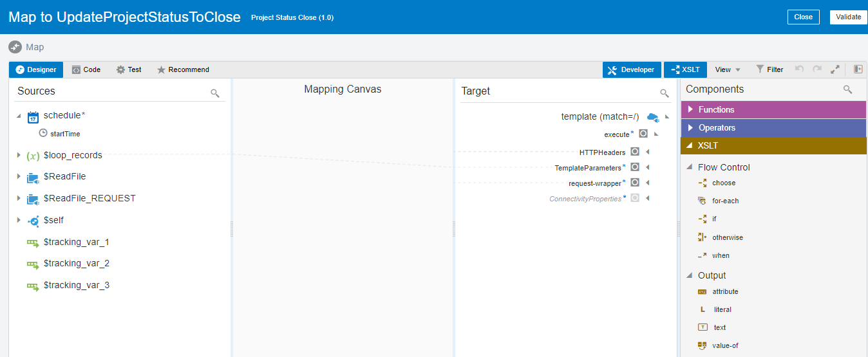The image size is (868, 357).
Task: Toggle Developer mode button
Action: [x=632, y=69]
